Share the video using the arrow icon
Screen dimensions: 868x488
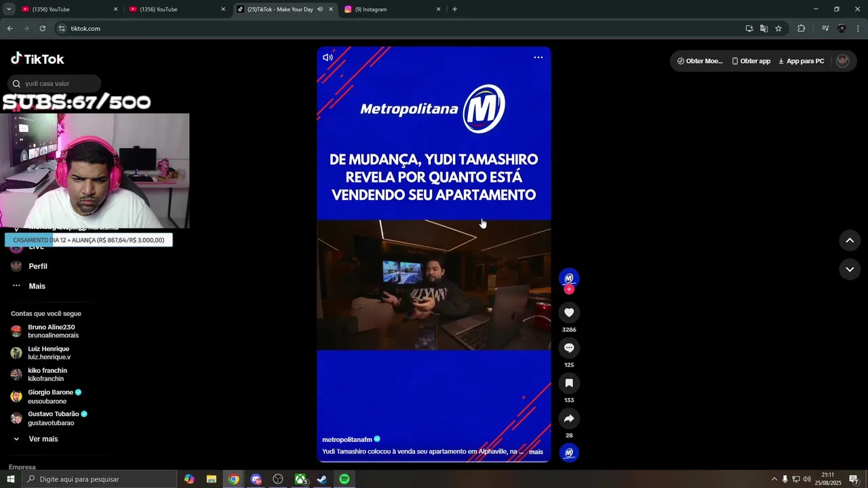[569, 418]
